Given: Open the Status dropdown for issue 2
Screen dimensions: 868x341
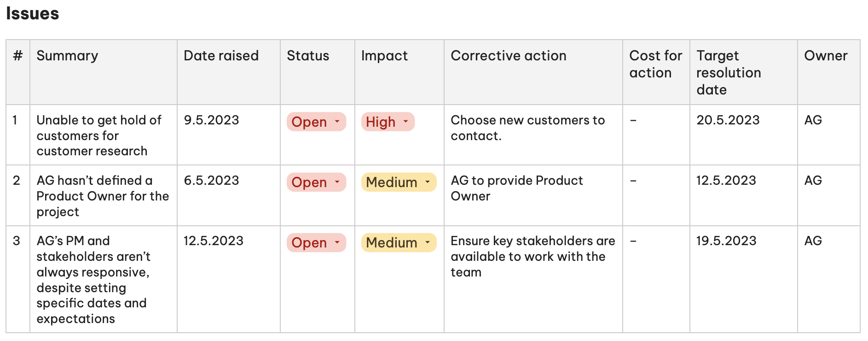Looking at the screenshot, I should pyautogui.click(x=316, y=182).
